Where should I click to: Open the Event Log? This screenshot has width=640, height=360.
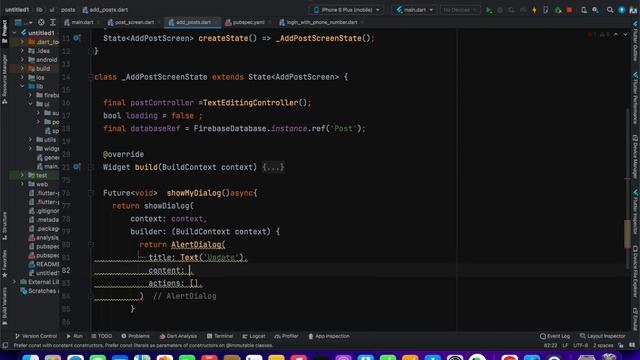click(555, 336)
